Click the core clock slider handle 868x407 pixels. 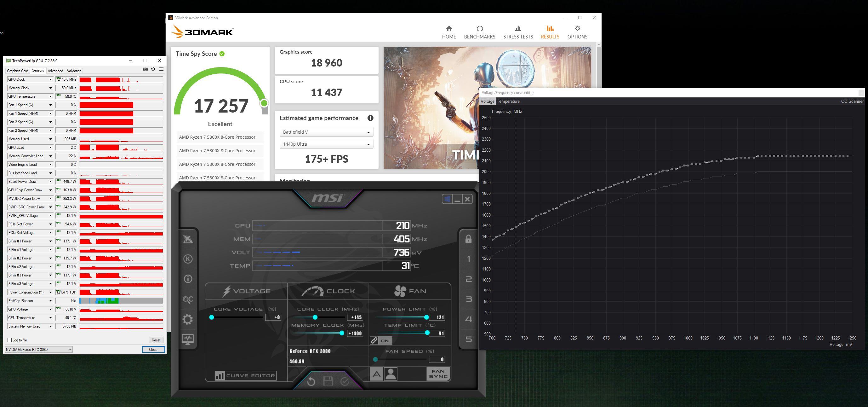[x=315, y=317]
